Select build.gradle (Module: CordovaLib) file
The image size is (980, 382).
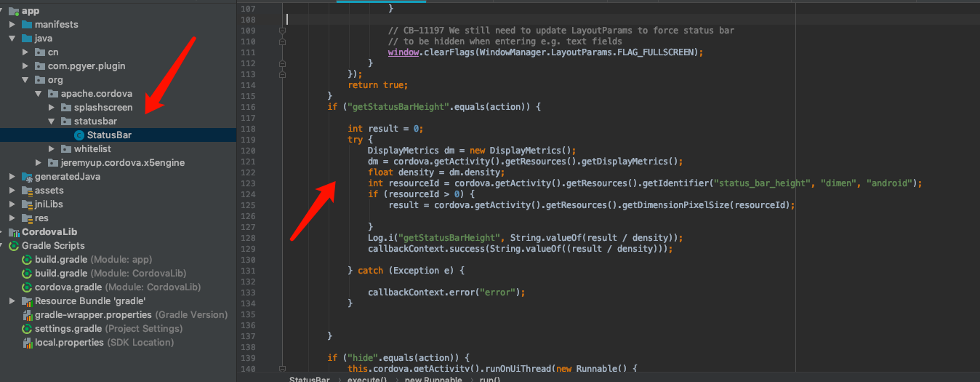110,274
